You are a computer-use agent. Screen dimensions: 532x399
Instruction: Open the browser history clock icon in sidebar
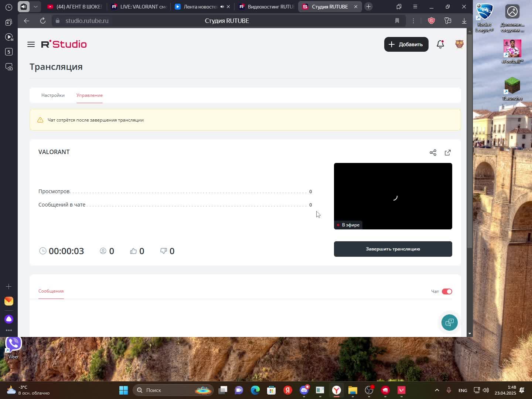9,7
